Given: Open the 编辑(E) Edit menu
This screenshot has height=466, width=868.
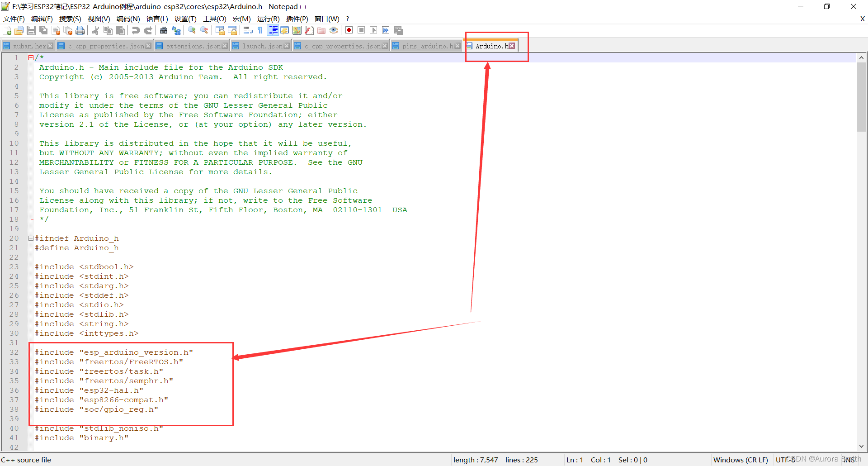Looking at the screenshot, I should tap(42, 19).
